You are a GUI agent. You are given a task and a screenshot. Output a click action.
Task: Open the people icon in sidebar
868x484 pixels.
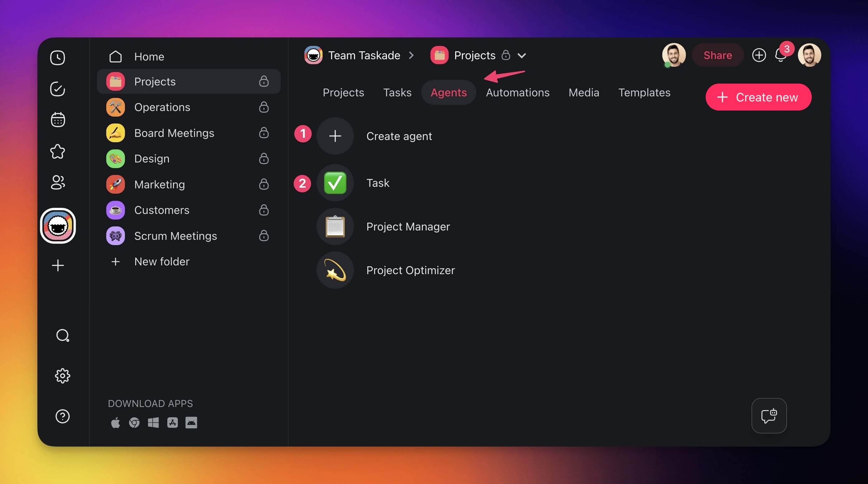click(58, 182)
